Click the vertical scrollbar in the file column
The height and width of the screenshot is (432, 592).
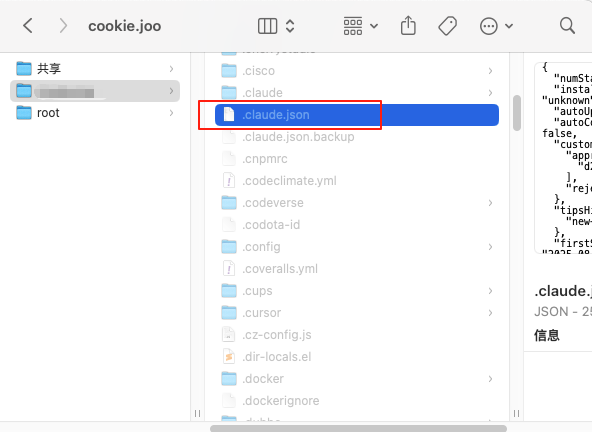point(517,113)
